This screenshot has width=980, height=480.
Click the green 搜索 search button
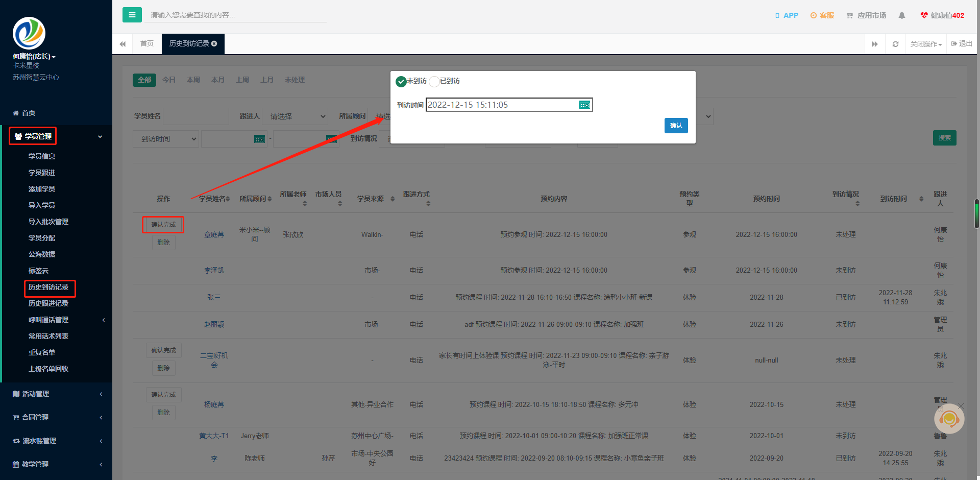tap(945, 138)
